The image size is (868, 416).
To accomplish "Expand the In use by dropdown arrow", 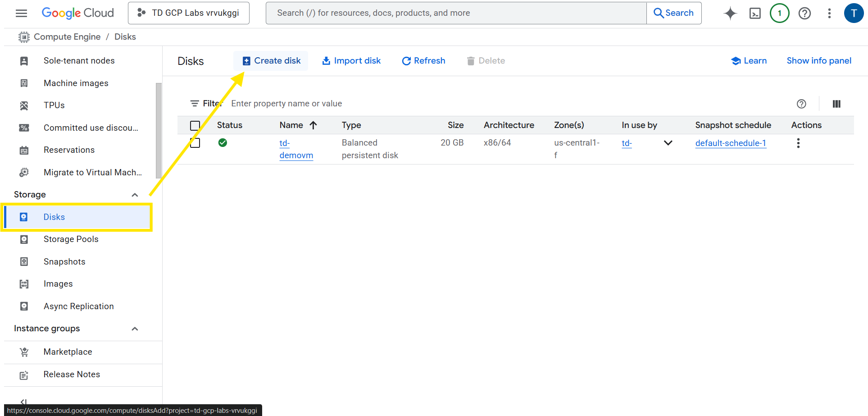I will [668, 143].
